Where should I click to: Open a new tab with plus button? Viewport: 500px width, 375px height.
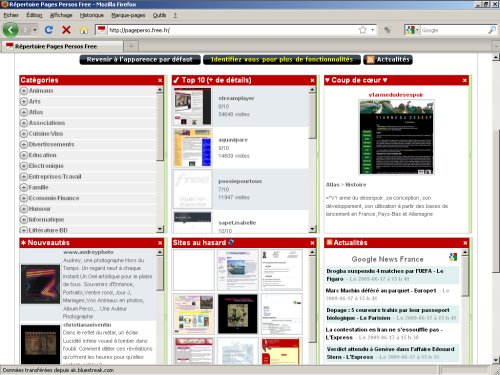[131, 46]
